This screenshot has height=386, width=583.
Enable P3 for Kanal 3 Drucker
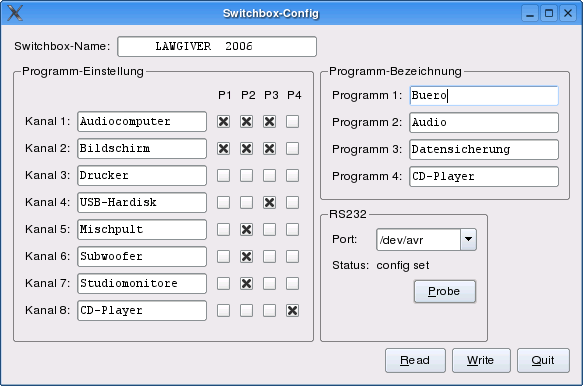pos(270,176)
